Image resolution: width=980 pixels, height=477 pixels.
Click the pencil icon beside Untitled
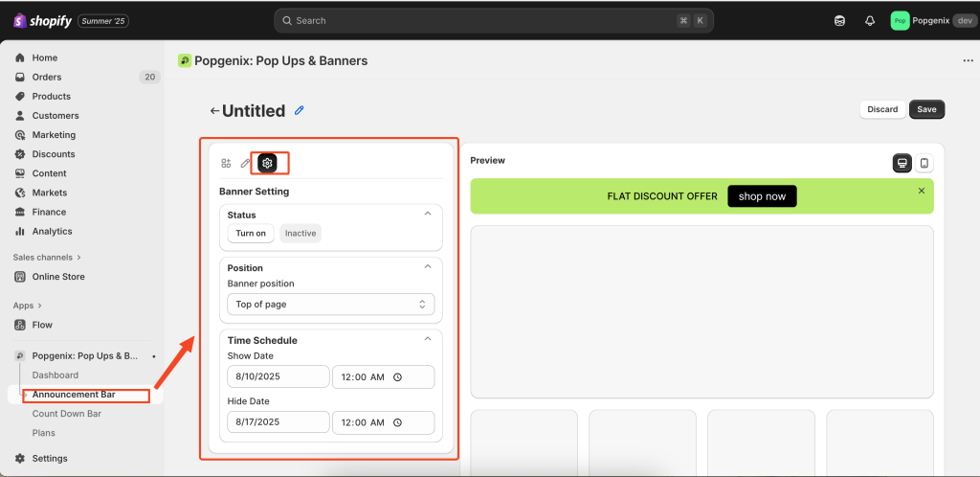(x=300, y=111)
